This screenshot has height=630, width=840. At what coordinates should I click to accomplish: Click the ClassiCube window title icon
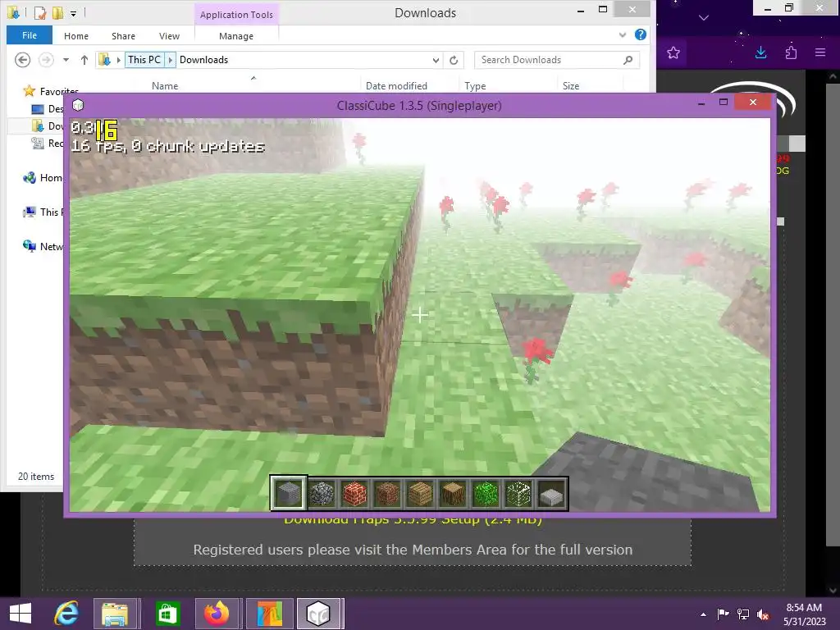78,105
